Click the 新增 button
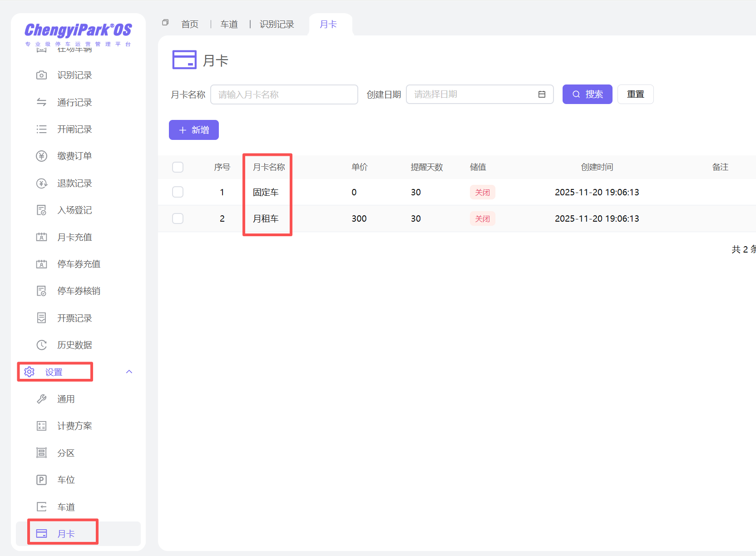The width and height of the screenshot is (756, 556). 194,130
